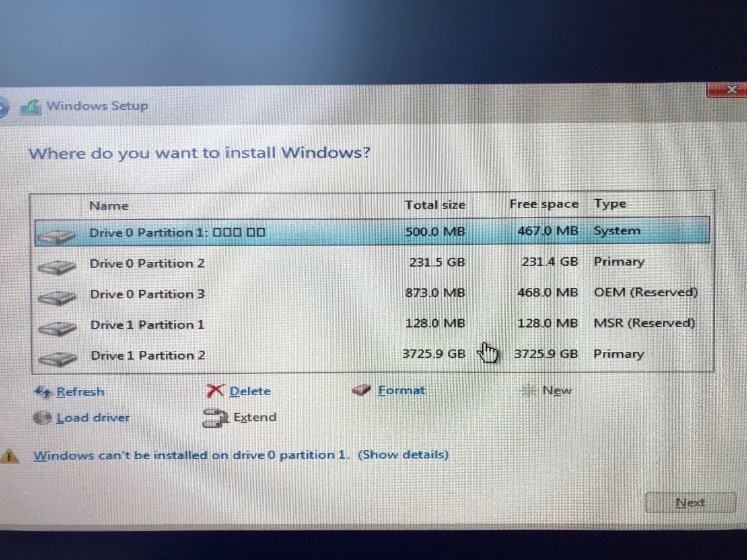Click the OEM (Reserved) type cell

645,292
